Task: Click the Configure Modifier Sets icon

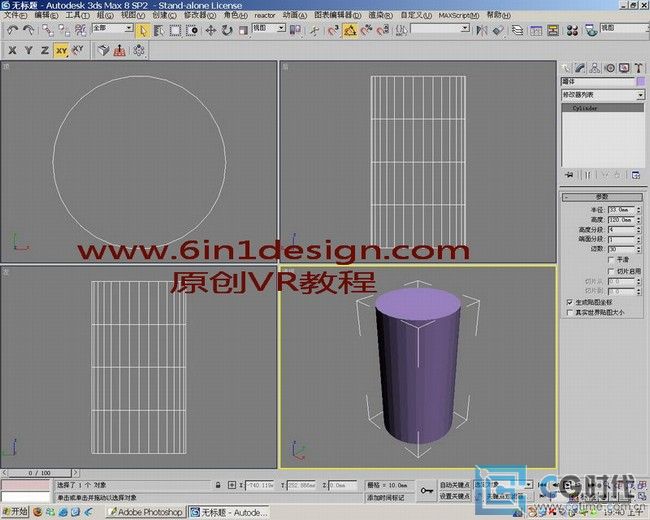Action: click(x=636, y=175)
